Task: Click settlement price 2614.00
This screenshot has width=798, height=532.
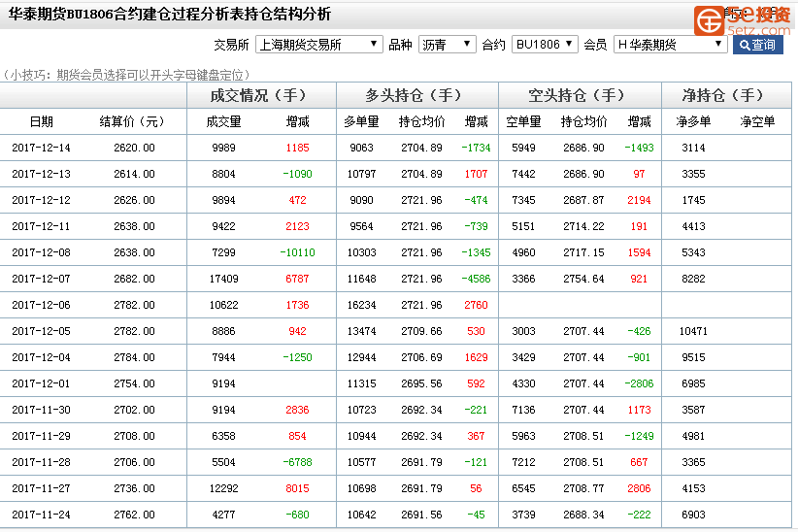Action: (134, 174)
